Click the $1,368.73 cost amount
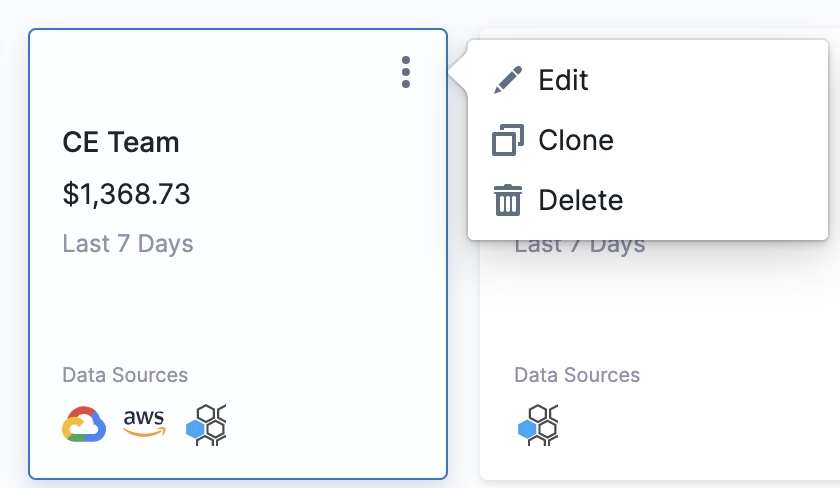This screenshot has width=840, height=488. click(126, 194)
